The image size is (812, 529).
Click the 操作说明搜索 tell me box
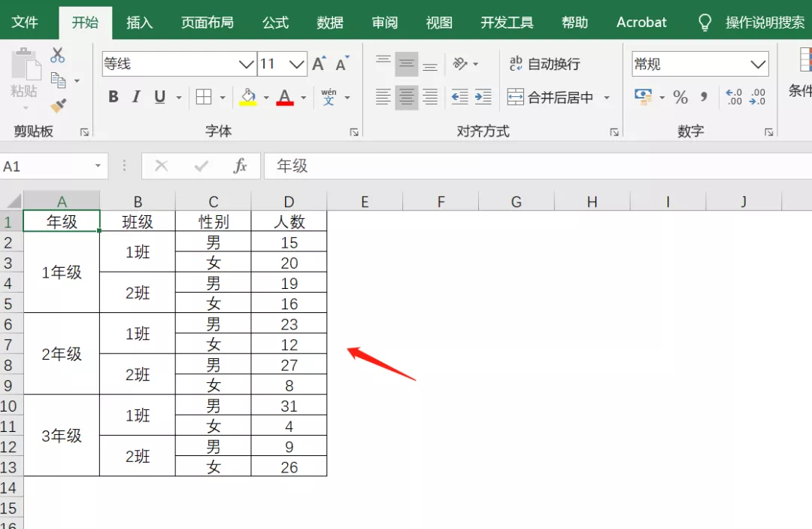click(751, 23)
